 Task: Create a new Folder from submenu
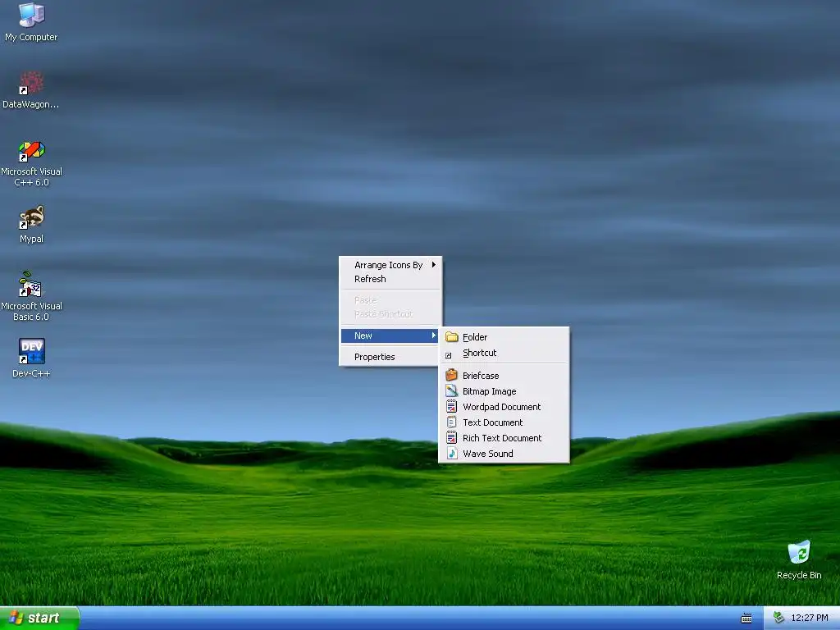click(504, 337)
